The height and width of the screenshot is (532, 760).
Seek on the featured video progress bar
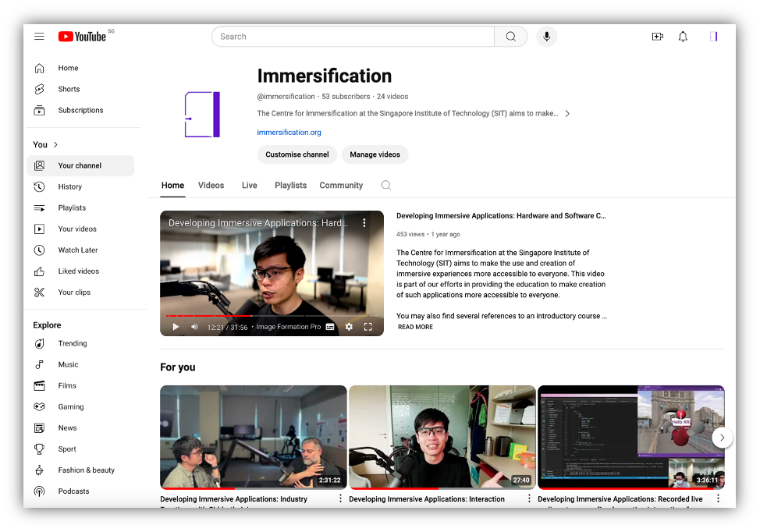coord(272,316)
